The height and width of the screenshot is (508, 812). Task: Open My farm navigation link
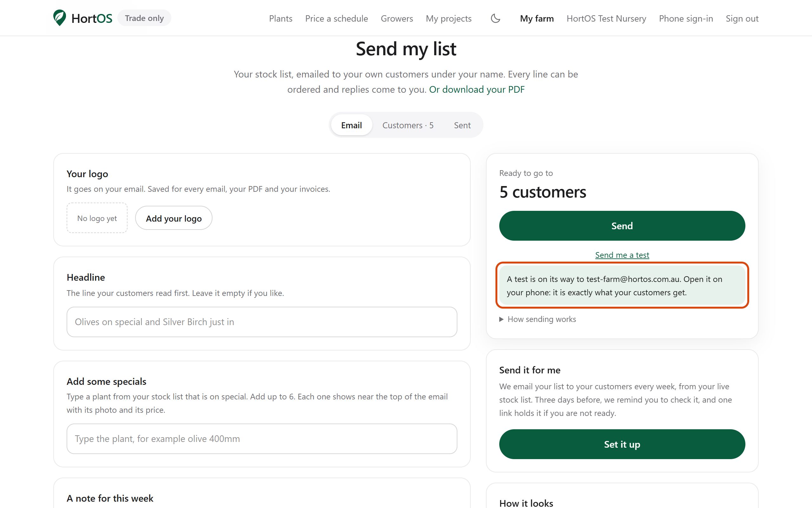(x=537, y=18)
